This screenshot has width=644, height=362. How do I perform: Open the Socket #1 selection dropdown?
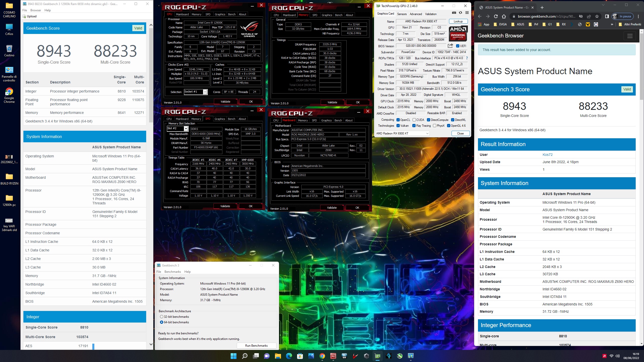tap(205, 92)
